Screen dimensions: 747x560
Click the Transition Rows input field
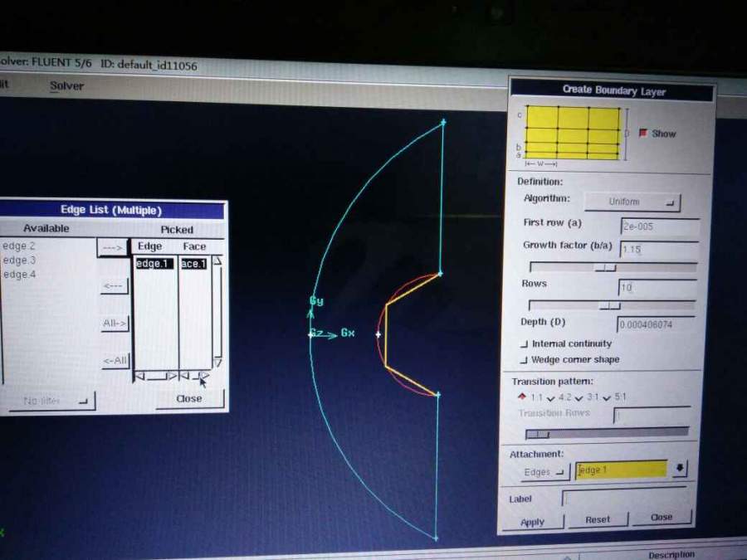pos(652,416)
